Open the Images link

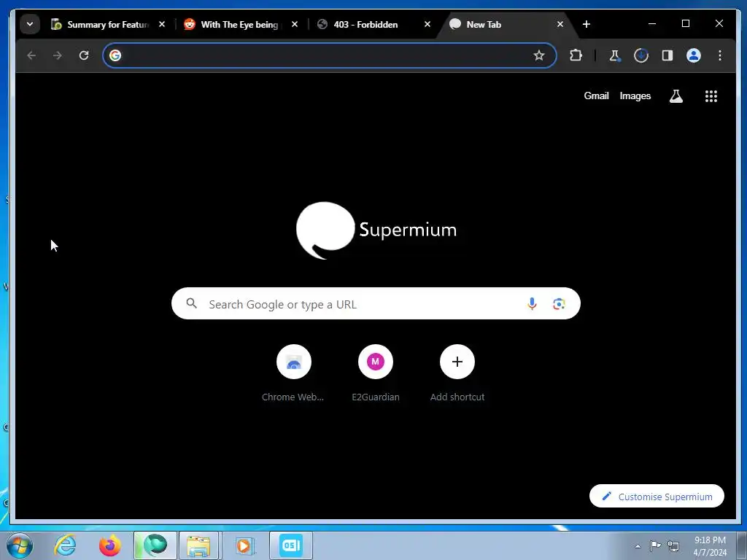(x=635, y=96)
